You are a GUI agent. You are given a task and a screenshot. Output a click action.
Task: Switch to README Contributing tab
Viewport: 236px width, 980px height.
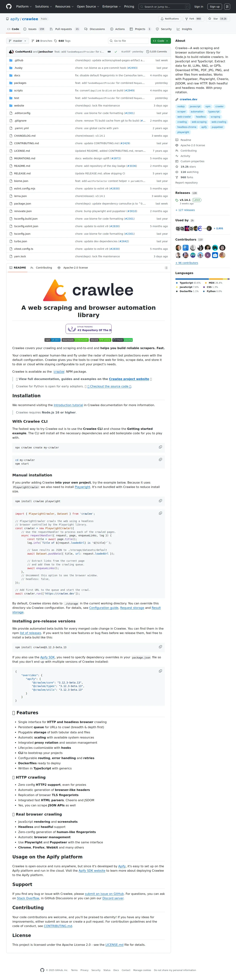41,267
